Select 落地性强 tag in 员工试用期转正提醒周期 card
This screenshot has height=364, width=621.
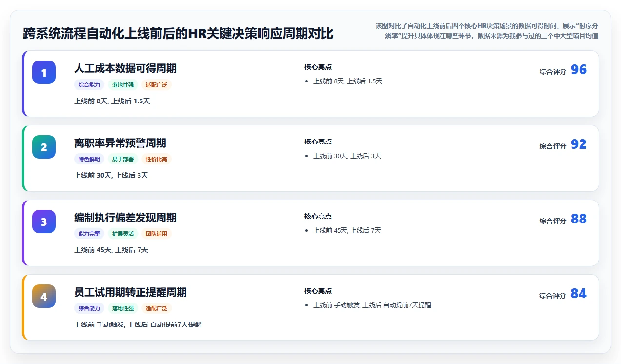[x=123, y=308]
